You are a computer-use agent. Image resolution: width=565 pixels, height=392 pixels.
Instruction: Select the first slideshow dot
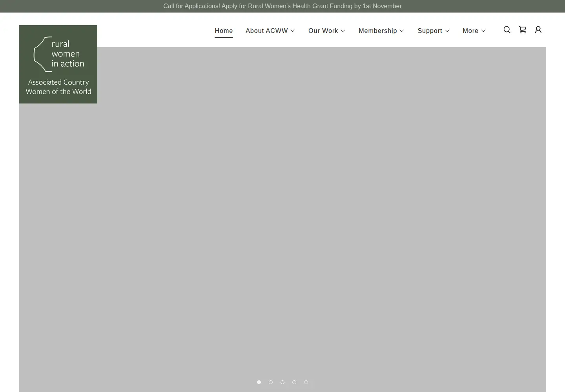coord(259,382)
